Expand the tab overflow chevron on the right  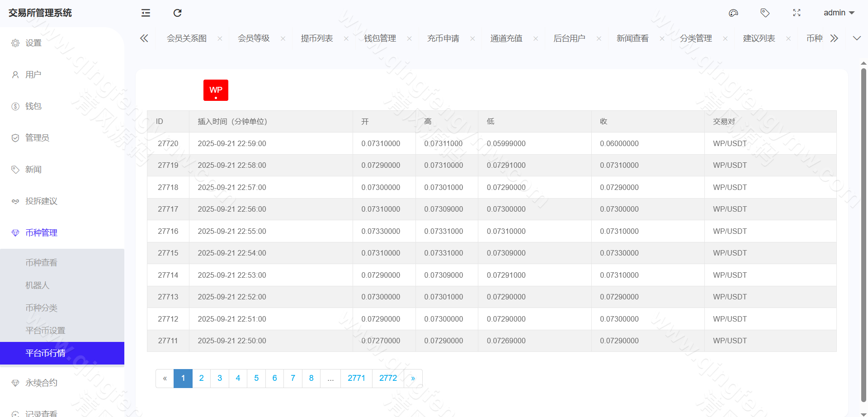(x=857, y=38)
